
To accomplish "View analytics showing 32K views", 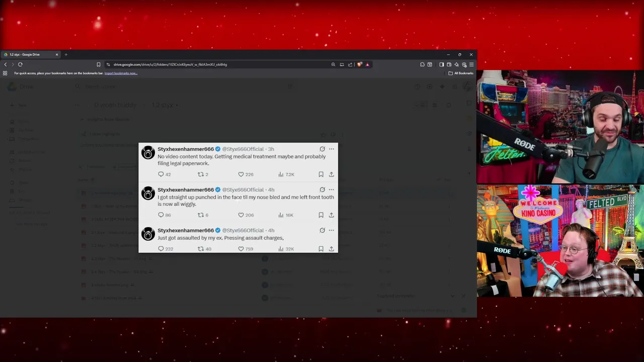I will [x=286, y=249].
